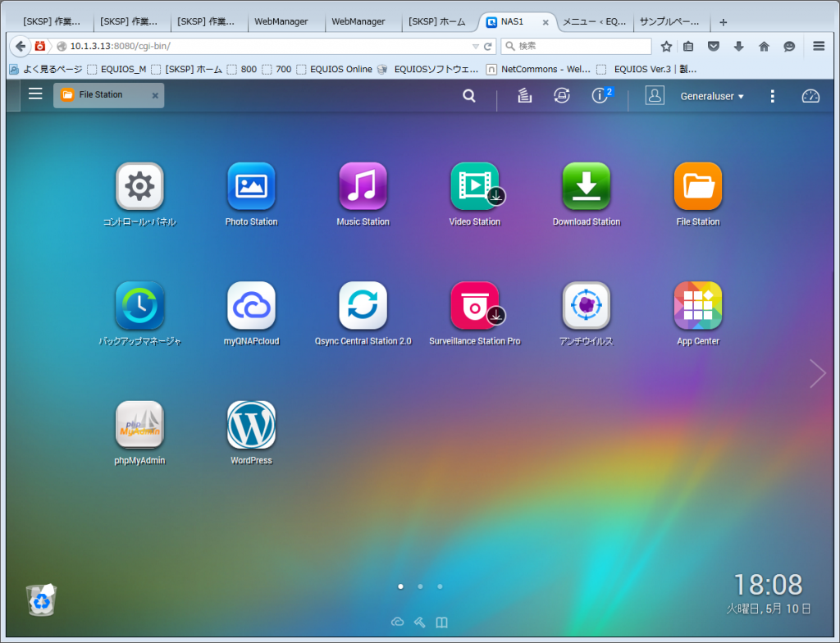
Task: Open the Control Panel gear app
Action: pos(139,186)
